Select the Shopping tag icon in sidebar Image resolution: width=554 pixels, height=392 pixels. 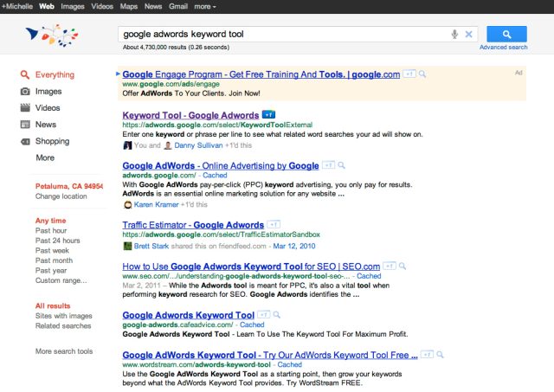pyautogui.click(x=26, y=141)
